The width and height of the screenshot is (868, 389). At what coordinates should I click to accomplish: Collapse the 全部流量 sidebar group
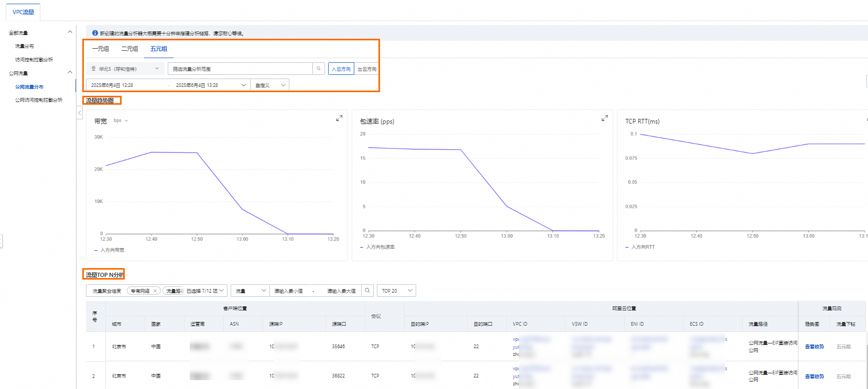[70, 32]
